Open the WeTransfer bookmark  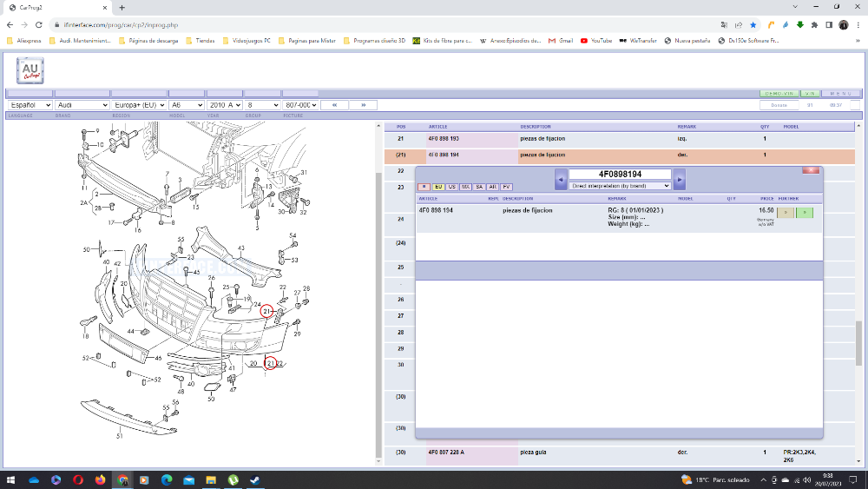[638, 41]
